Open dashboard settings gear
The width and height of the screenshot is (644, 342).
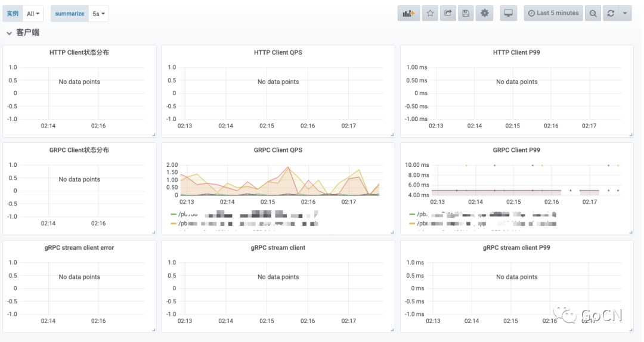pyautogui.click(x=485, y=13)
